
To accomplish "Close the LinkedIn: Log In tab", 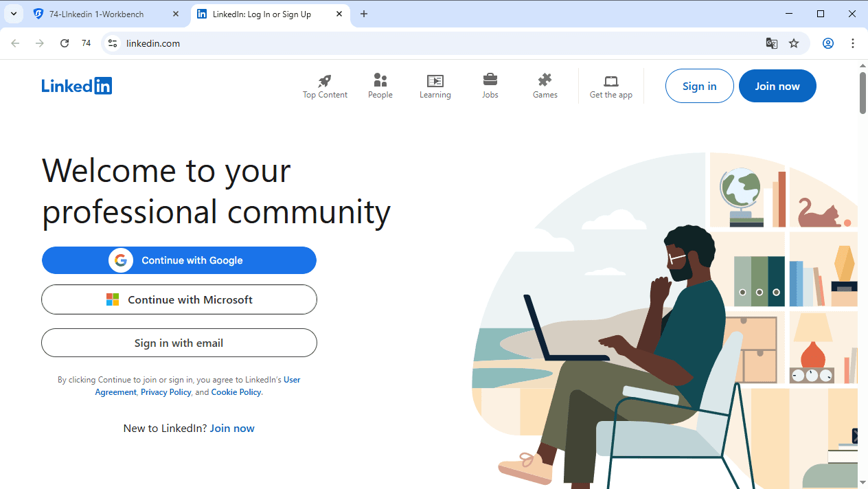I will tap(339, 14).
